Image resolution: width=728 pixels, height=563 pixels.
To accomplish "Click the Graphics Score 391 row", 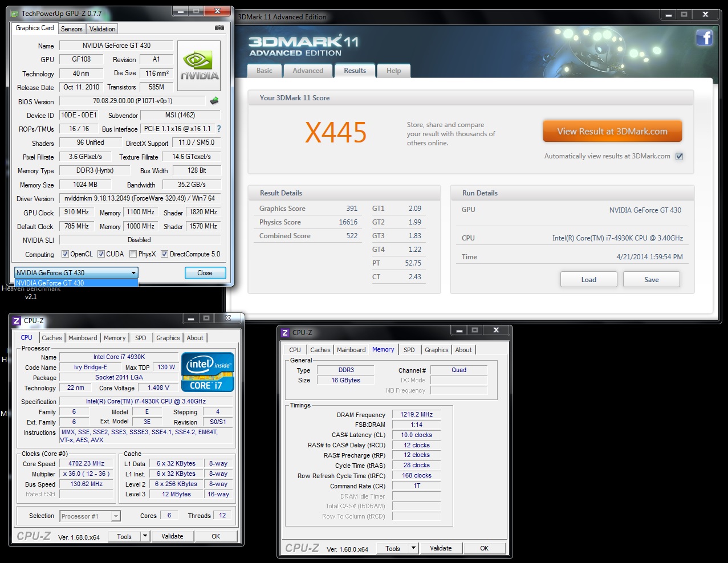I will point(308,209).
